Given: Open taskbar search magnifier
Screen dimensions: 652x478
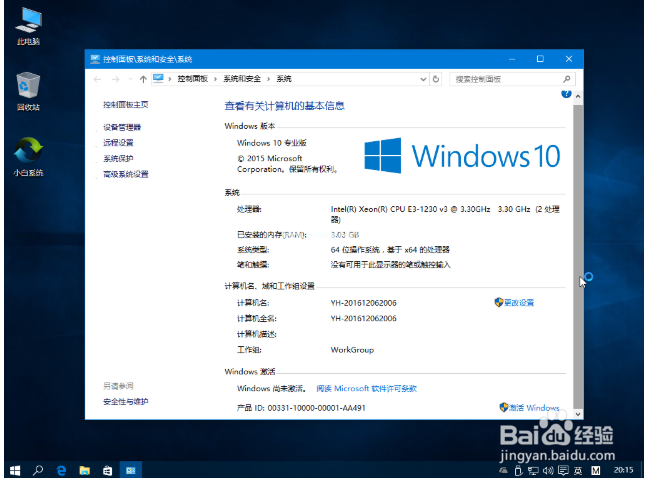Looking at the screenshot, I should coord(38,470).
